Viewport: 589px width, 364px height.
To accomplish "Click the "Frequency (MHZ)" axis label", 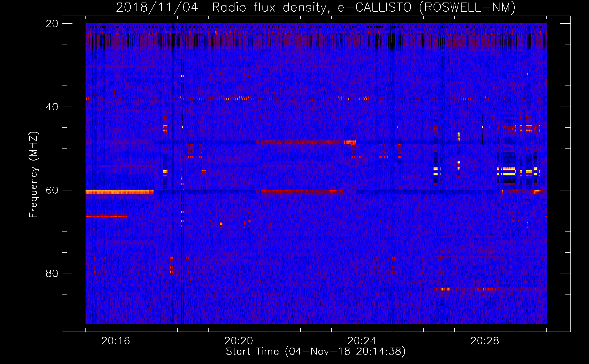I will point(33,175).
